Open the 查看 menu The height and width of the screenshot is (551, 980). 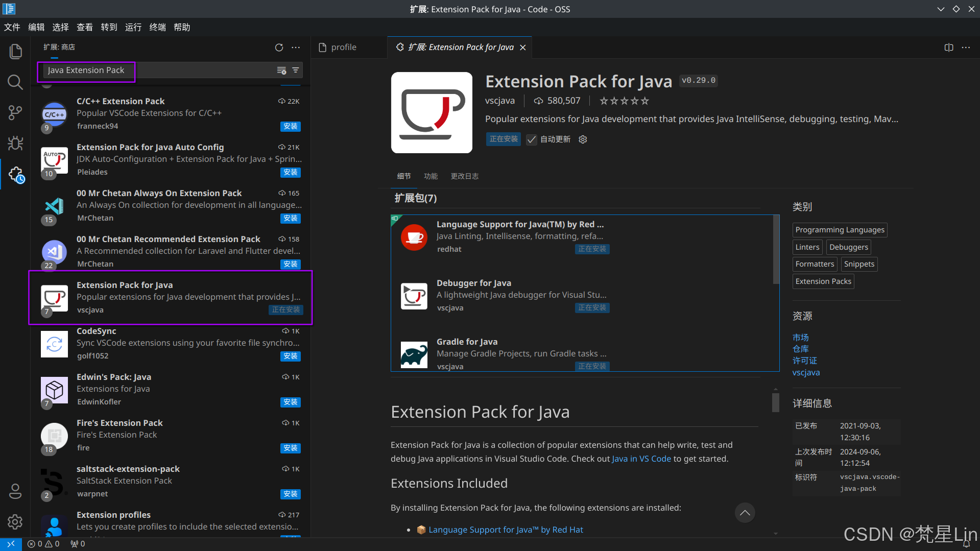pyautogui.click(x=84, y=27)
